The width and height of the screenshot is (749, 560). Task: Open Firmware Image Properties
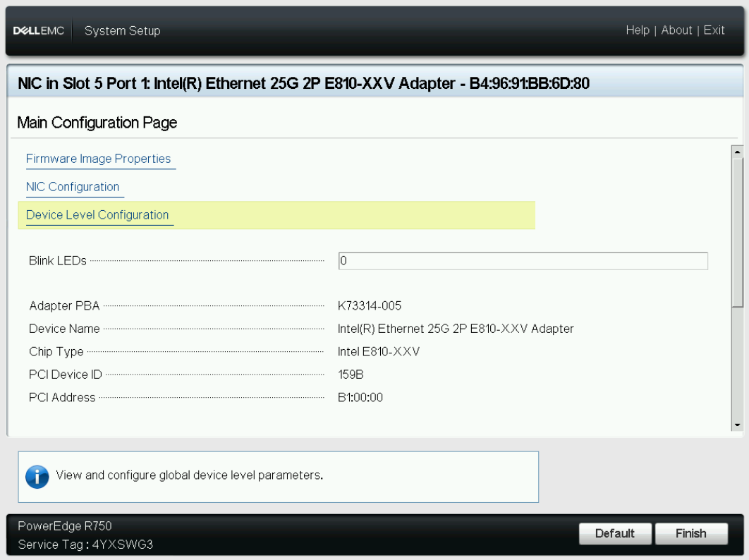coord(98,159)
